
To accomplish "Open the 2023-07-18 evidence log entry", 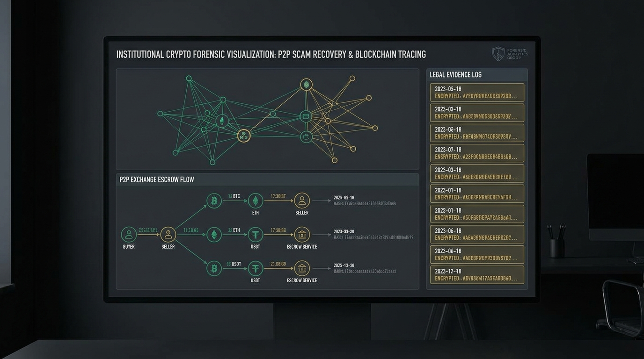I will tap(477, 153).
